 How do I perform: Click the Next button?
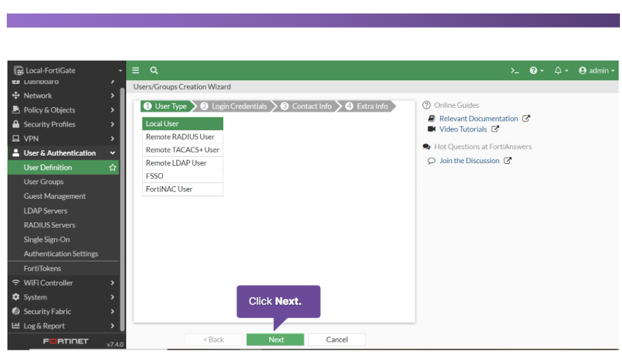[275, 340]
